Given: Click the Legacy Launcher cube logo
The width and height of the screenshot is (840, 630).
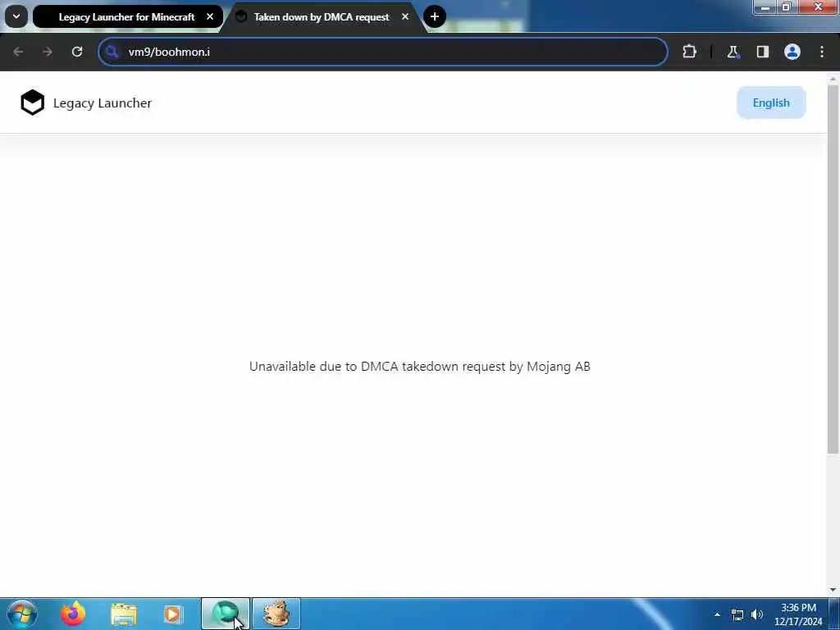Looking at the screenshot, I should click(32, 103).
